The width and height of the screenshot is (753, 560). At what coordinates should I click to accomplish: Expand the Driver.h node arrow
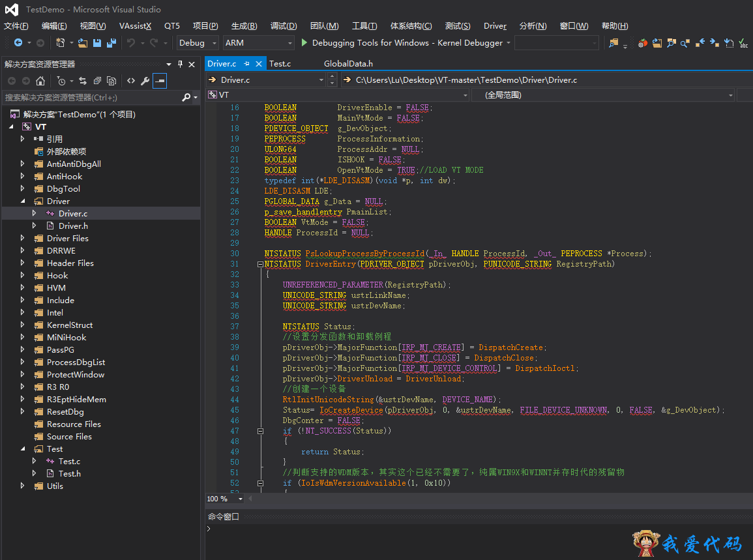34,226
